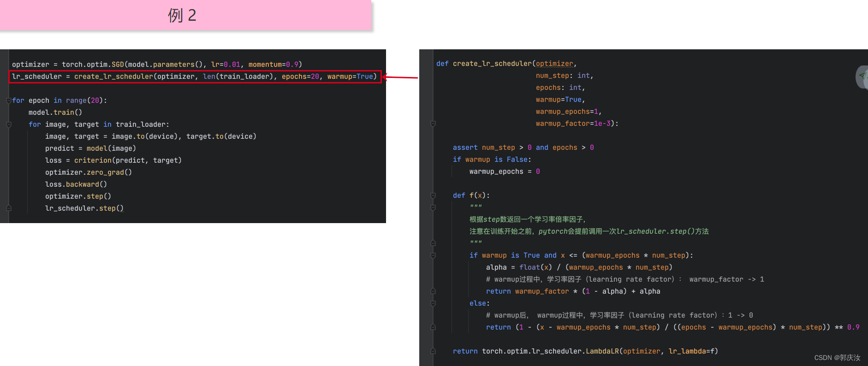Image resolution: width=868 pixels, height=366 pixels.
Task: Click 'def create_lr_scheduler(optimizer,' definition line
Action: coord(507,64)
